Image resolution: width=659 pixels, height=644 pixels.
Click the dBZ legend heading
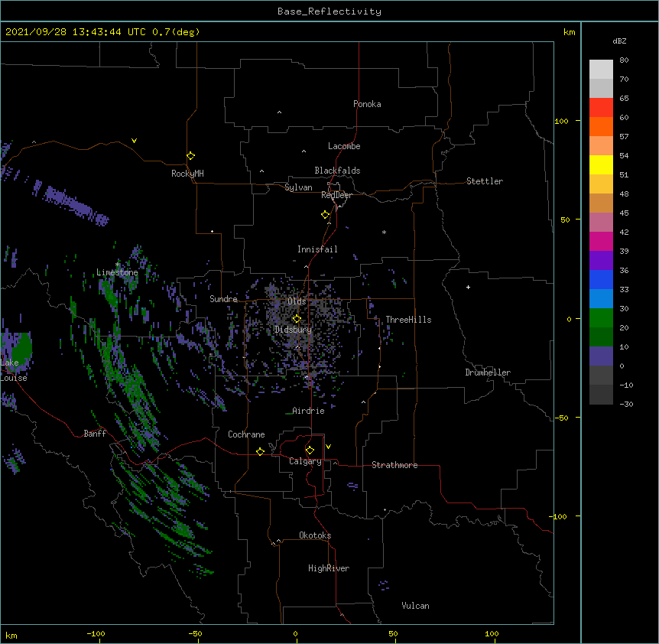[x=619, y=41]
